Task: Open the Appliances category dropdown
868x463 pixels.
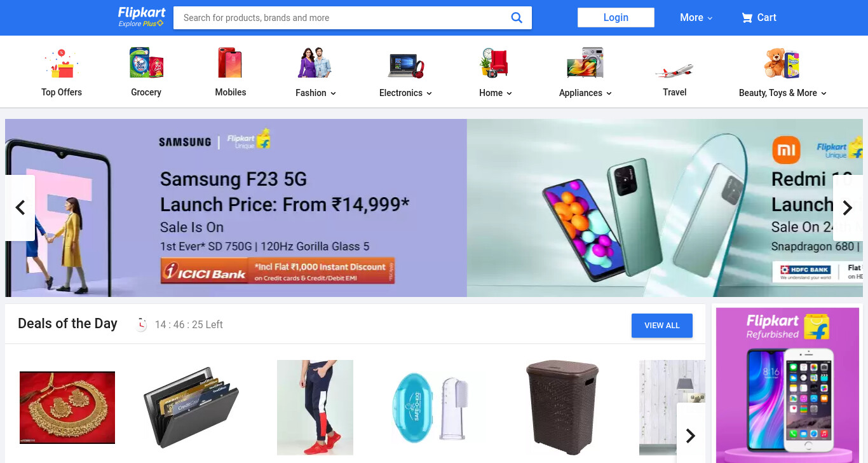Action: [x=586, y=93]
